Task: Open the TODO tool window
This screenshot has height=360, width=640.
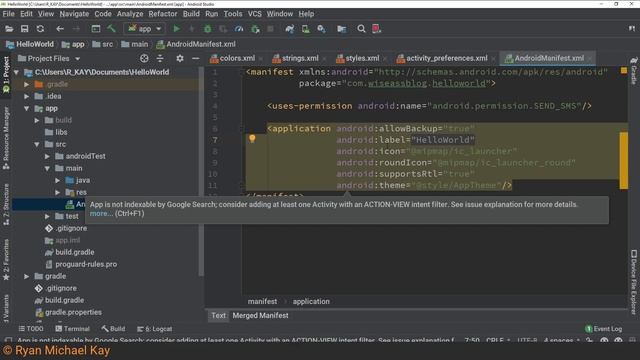Action: click(31, 329)
